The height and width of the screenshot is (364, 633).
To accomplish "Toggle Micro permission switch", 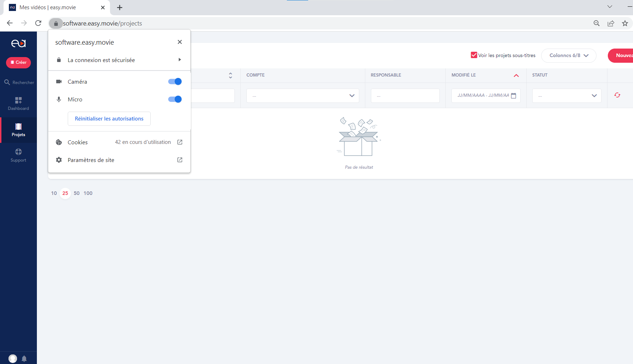I will (x=175, y=99).
